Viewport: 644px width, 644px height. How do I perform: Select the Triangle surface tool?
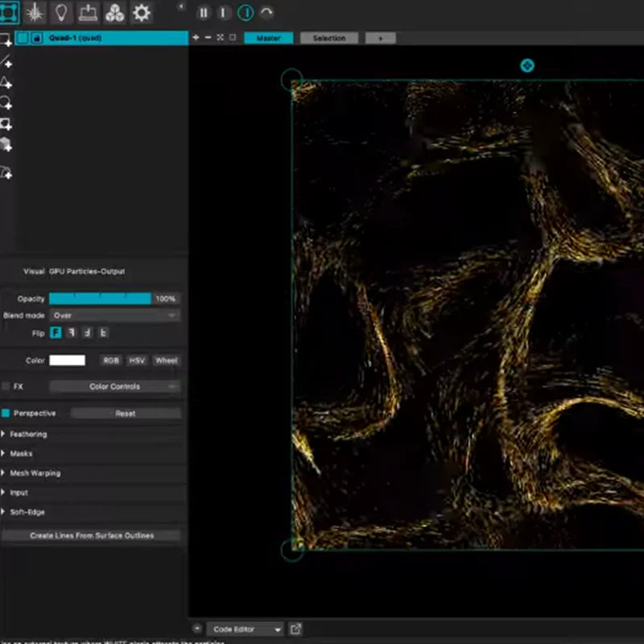6,83
